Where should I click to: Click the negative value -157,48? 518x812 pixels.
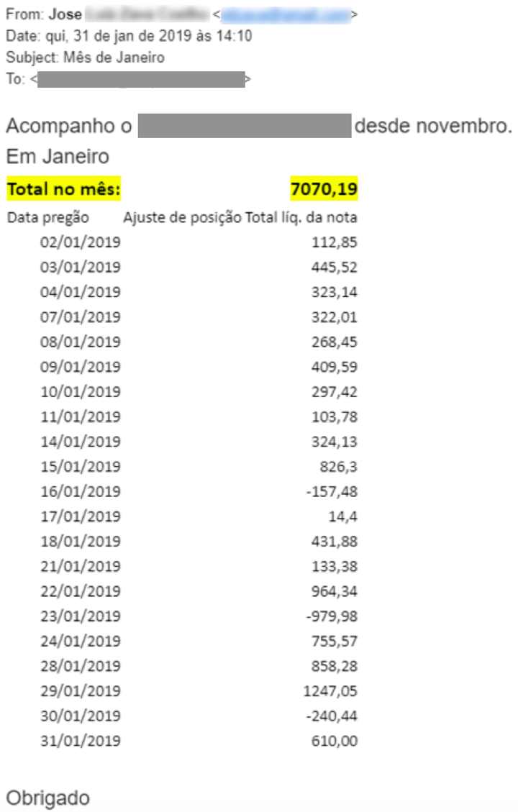coord(332,491)
